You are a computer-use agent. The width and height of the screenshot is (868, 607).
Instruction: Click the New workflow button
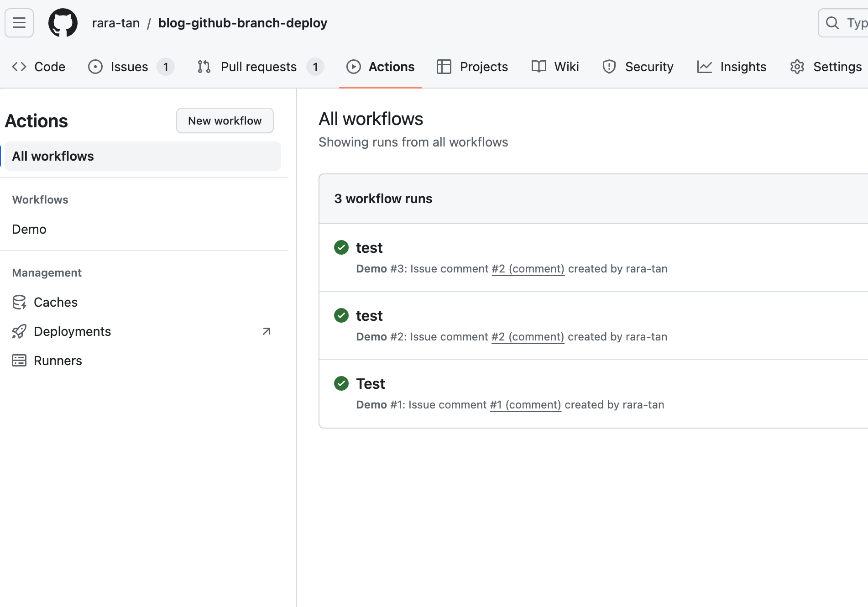tap(225, 120)
